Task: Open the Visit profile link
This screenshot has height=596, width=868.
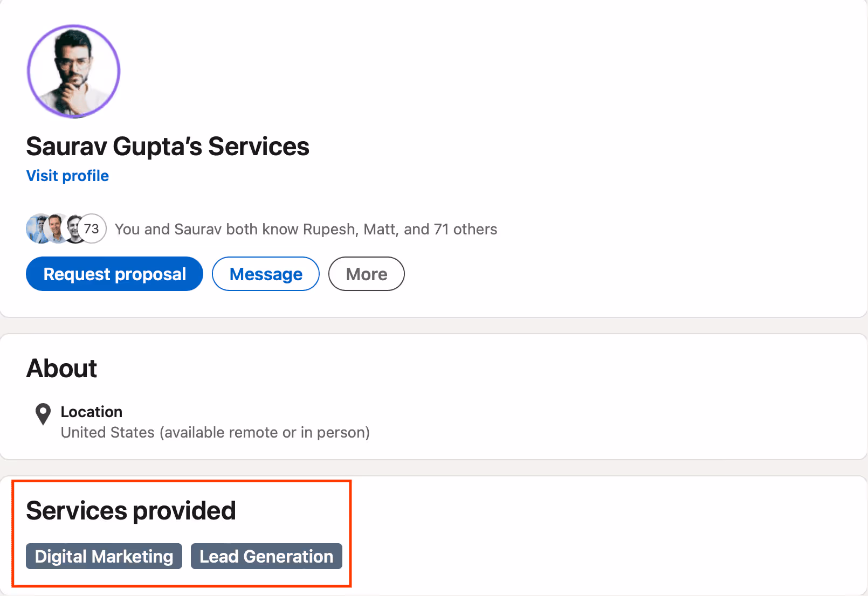Action: point(67,176)
